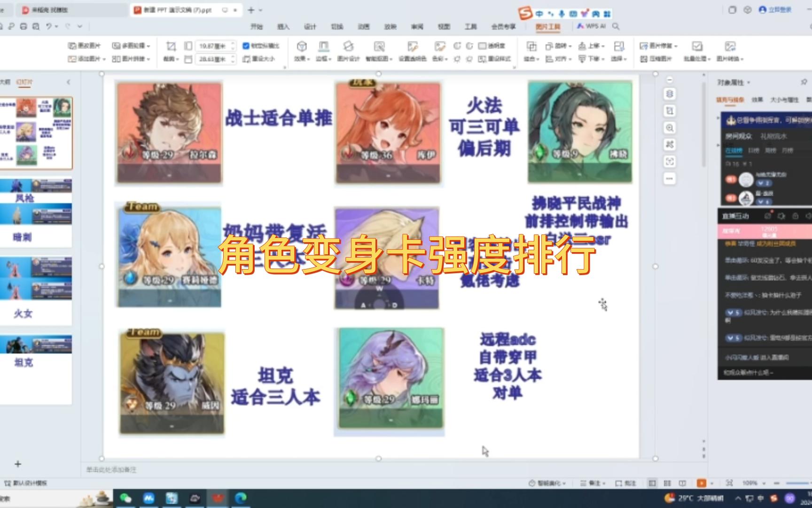Viewport: 812px width, 508px height.
Task: Click the WPS AI button
Action: [591, 26]
